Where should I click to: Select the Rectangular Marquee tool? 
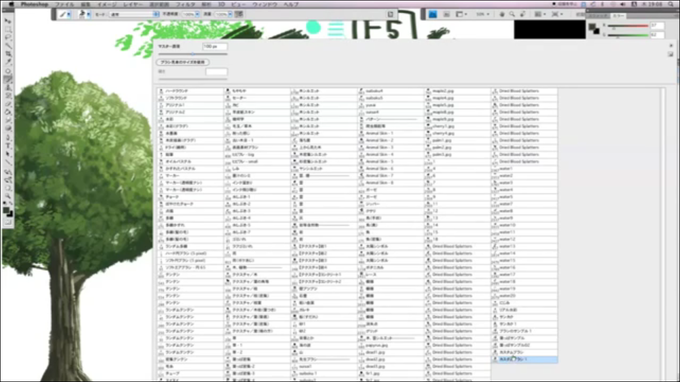click(x=8, y=29)
